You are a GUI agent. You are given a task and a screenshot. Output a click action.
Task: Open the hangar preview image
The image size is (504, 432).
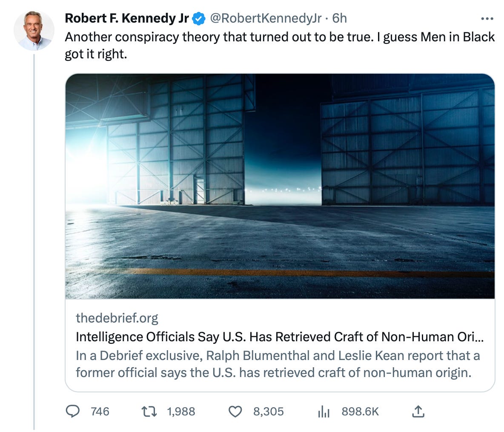click(x=280, y=186)
